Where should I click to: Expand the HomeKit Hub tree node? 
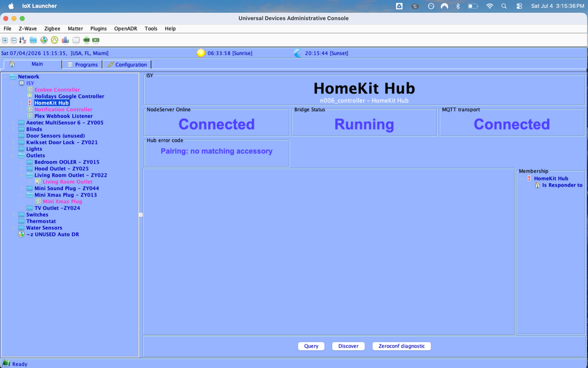click(22, 103)
